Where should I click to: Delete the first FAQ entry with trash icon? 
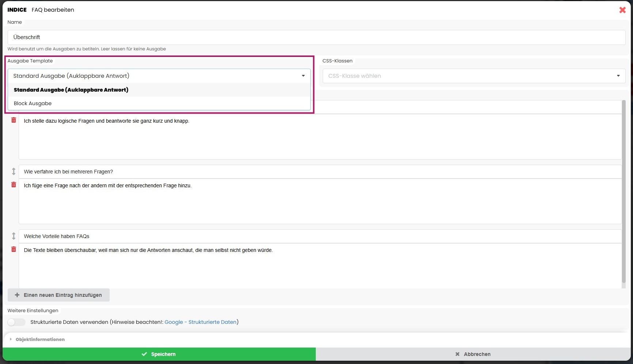pos(14,120)
